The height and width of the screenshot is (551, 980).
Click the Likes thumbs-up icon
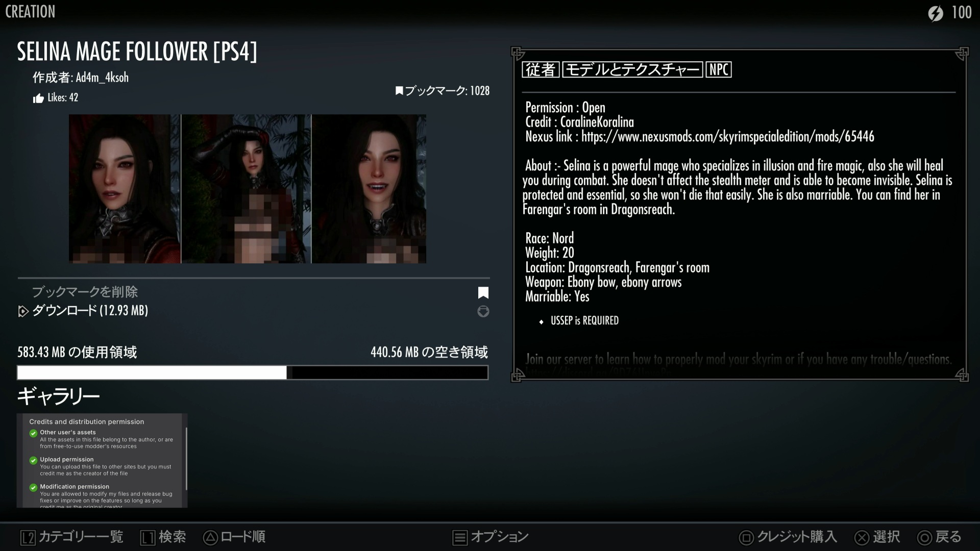tap(38, 98)
